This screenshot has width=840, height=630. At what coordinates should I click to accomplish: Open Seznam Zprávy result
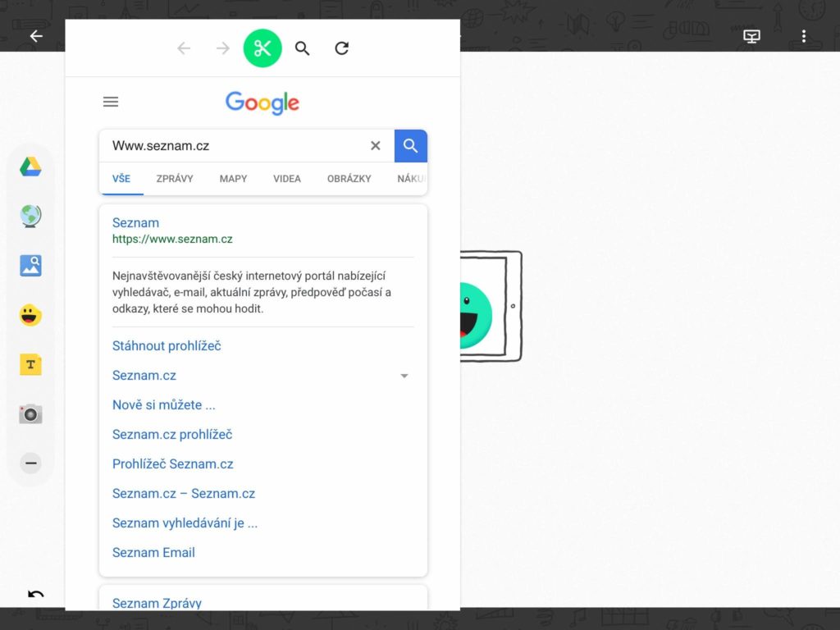click(x=157, y=603)
